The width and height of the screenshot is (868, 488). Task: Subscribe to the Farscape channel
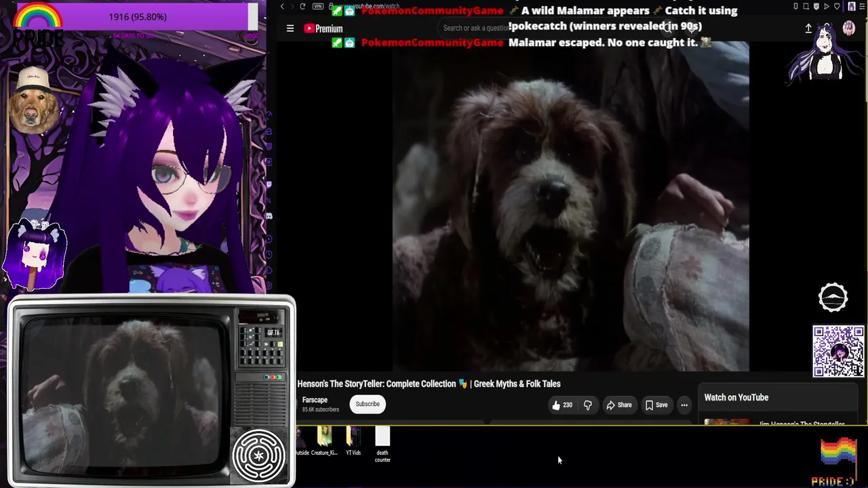pos(368,405)
